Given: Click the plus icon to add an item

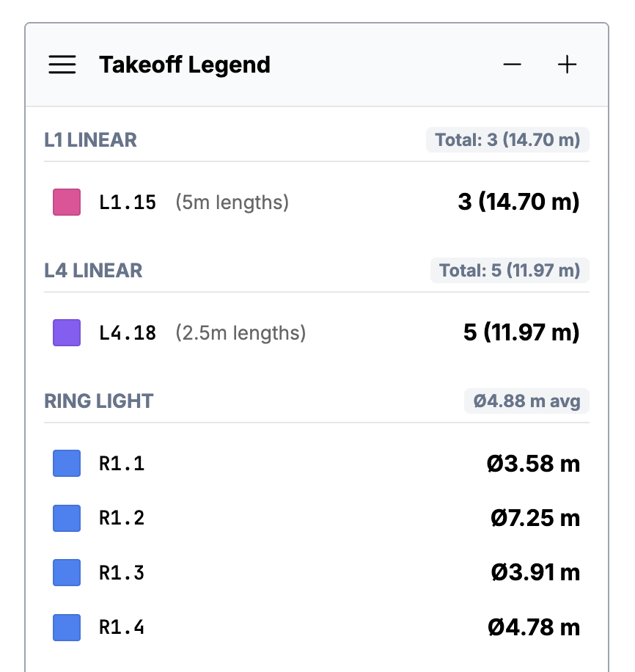Looking at the screenshot, I should click(567, 65).
